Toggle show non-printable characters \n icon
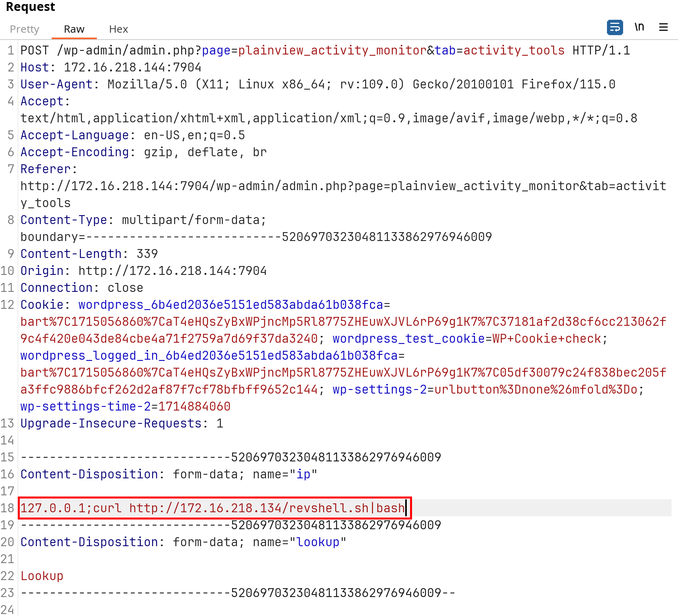Image resolution: width=678 pixels, height=616 pixels. (x=639, y=27)
